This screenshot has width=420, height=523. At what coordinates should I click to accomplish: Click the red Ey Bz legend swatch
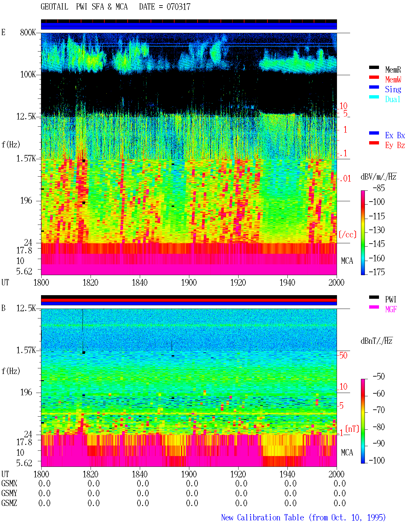tap(374, 143)
